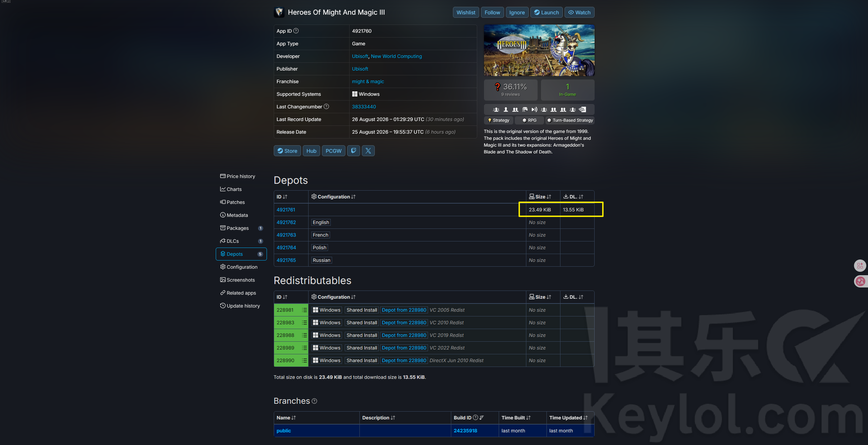Click the list icon in depot 228983 row
The image size is (868, 445).
(304, 323)
